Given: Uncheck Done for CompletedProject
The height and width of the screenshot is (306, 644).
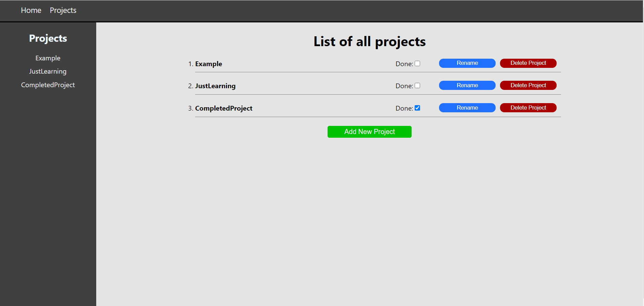Looking at the screenshot, I should [417, 108].
